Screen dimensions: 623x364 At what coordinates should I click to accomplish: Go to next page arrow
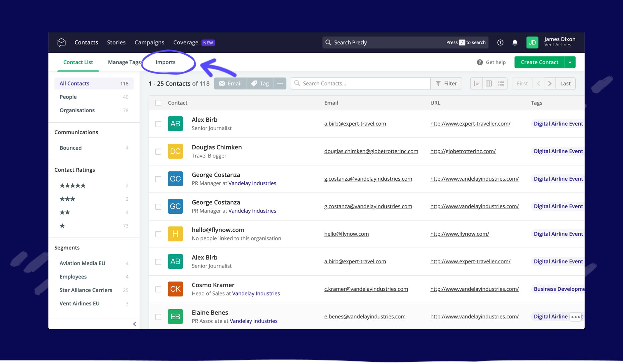[550, 83]
